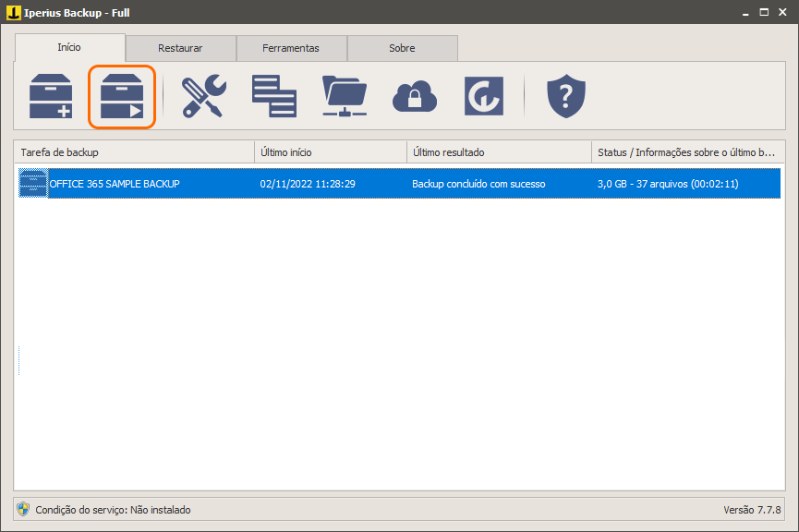Screen dimensions: 799x532
Task: Open the Restaurar tab
Action: click(180, 48)
